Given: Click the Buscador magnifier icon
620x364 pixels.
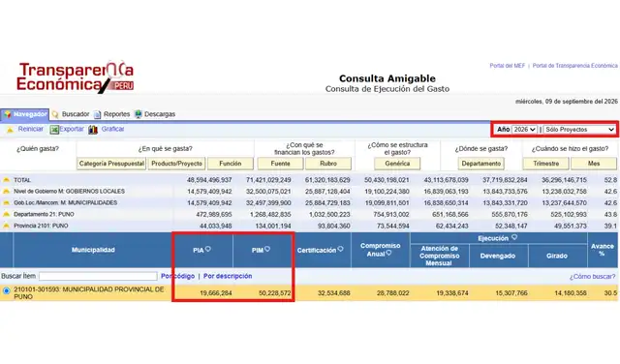Looking at the screenshot, I should click(55, 114).
